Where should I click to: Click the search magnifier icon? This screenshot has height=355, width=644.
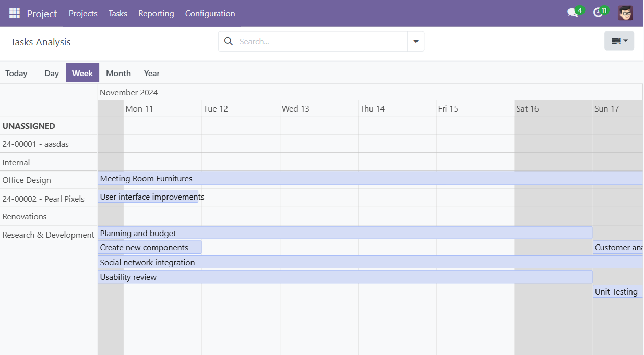point(228,41)
